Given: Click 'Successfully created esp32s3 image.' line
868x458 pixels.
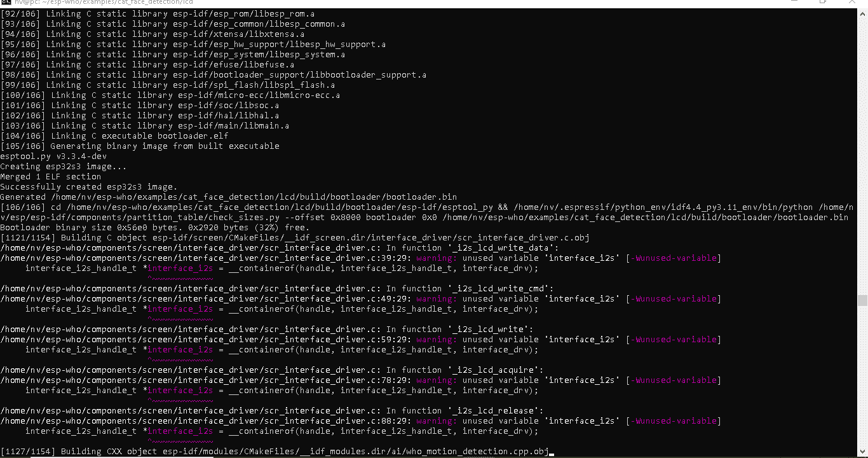Looking at the screenshot, I should click(x=89, y=187).
